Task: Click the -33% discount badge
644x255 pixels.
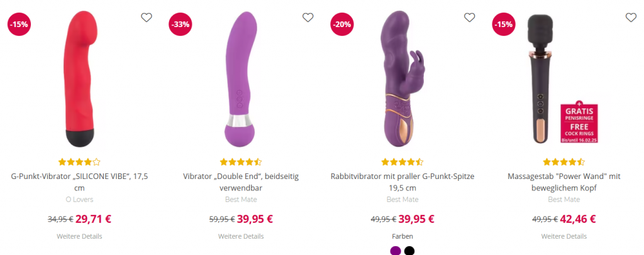Action: coord(180,24)
